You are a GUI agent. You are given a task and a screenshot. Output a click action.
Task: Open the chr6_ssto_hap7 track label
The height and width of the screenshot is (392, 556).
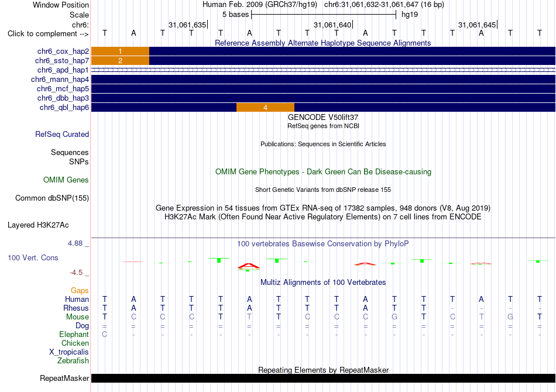tap(62, 61)
